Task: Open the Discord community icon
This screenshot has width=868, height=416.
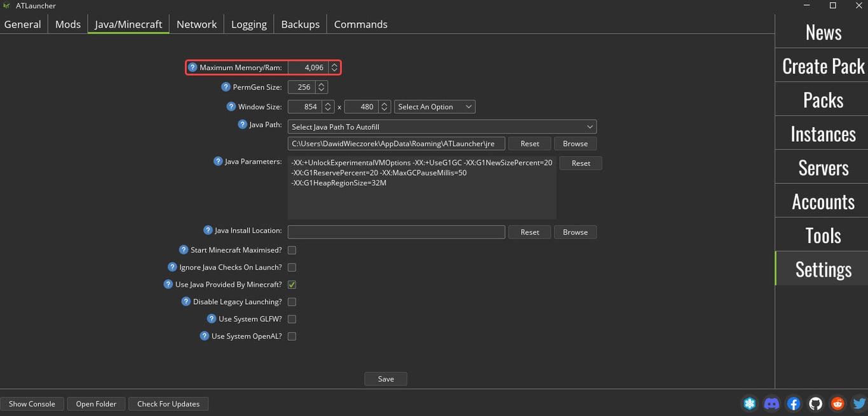Action: pyautogui.click(x=771, y=403)
